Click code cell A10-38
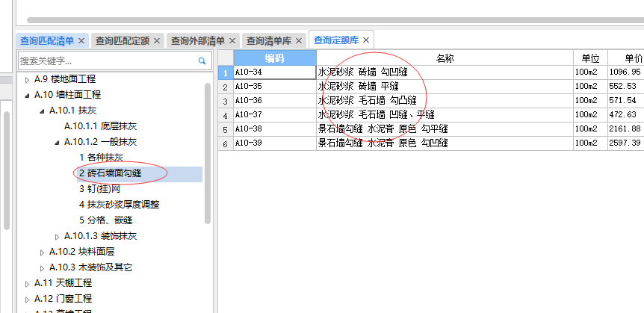 pyautogui.click(x=275, y=129)
